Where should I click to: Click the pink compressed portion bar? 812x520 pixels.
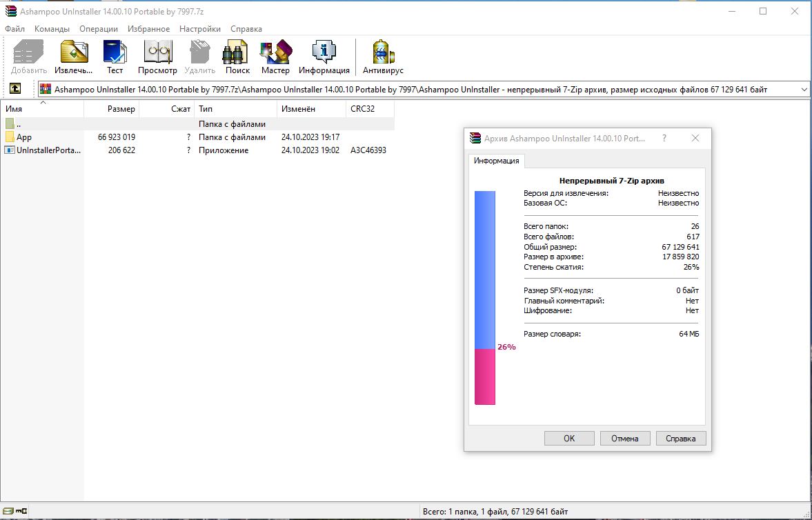485,377
